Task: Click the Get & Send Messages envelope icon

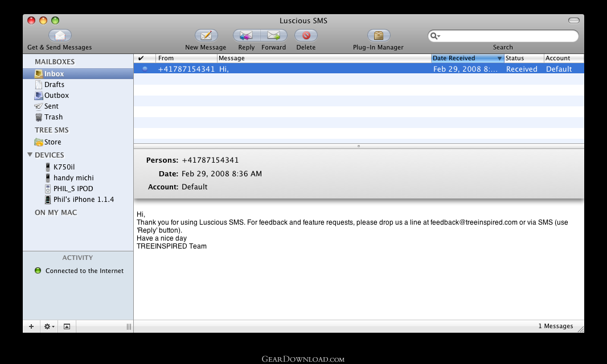Action: click(60, 36)
